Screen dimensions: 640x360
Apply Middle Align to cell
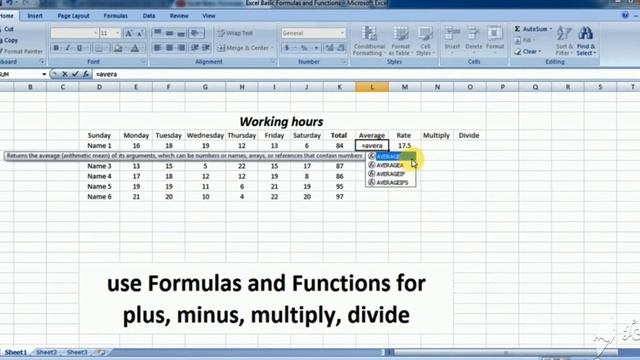tap(169, 33)
